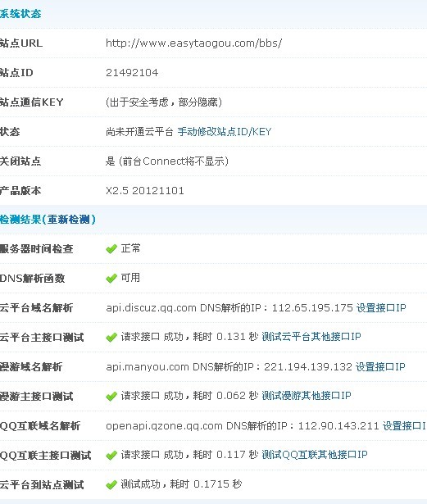Click the site URL easytaogou.com/bbs text
Viewport: 427px width, 504px height.
pyautogui.click(x=194, y=43)
